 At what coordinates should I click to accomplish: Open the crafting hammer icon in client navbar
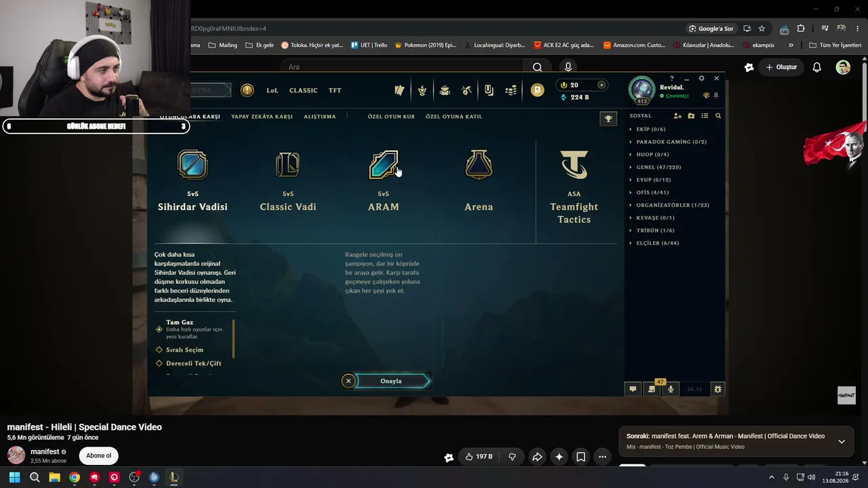pyautogui.click(x=467, y=90)
